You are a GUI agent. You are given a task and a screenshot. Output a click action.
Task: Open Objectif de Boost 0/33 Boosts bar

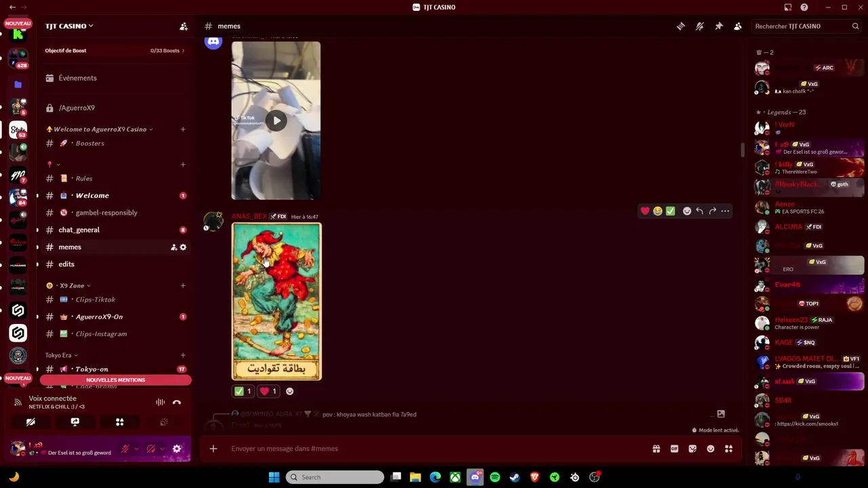pyautogui.click(x=115, y=51)
